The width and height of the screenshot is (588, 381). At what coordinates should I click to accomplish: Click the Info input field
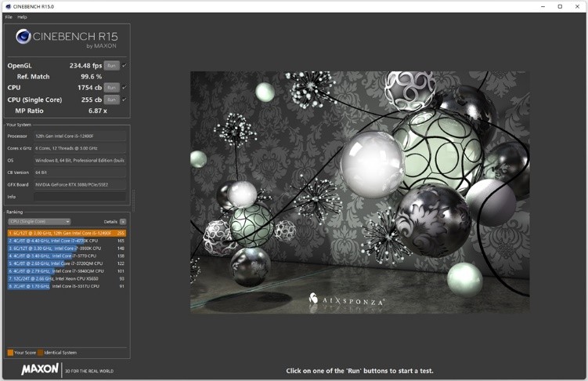pos(79,197)
